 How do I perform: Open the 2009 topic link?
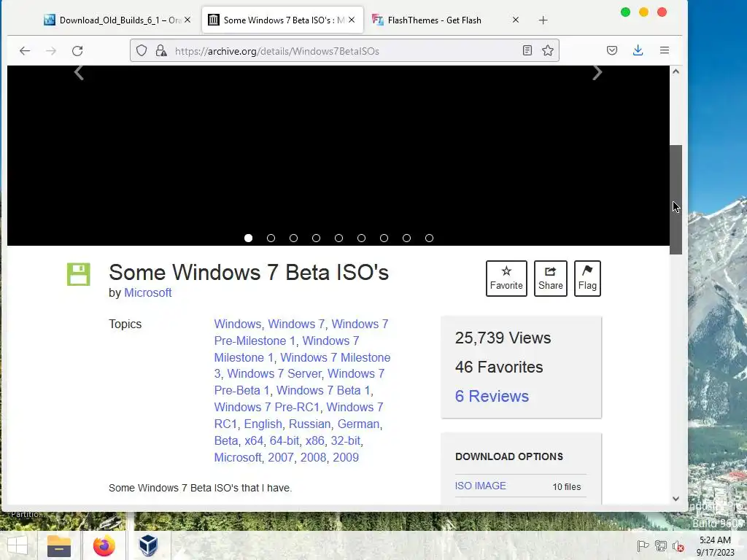click(346, 457)
